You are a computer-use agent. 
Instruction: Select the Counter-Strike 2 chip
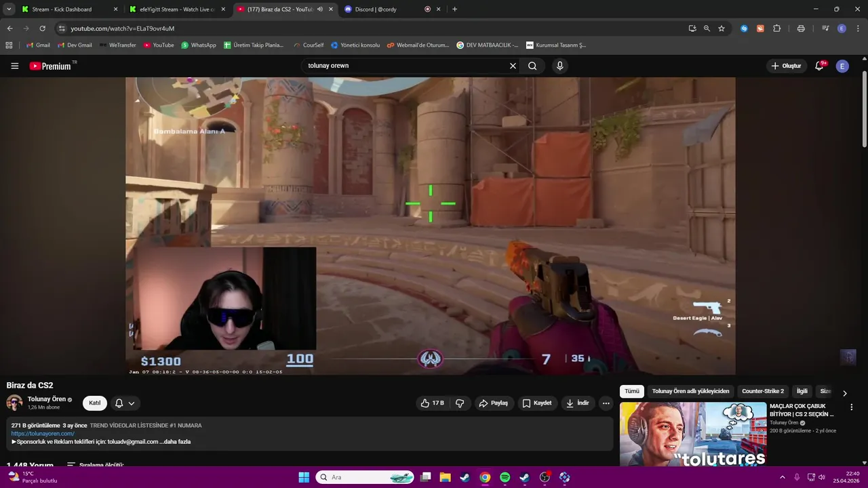click(763, 391)
